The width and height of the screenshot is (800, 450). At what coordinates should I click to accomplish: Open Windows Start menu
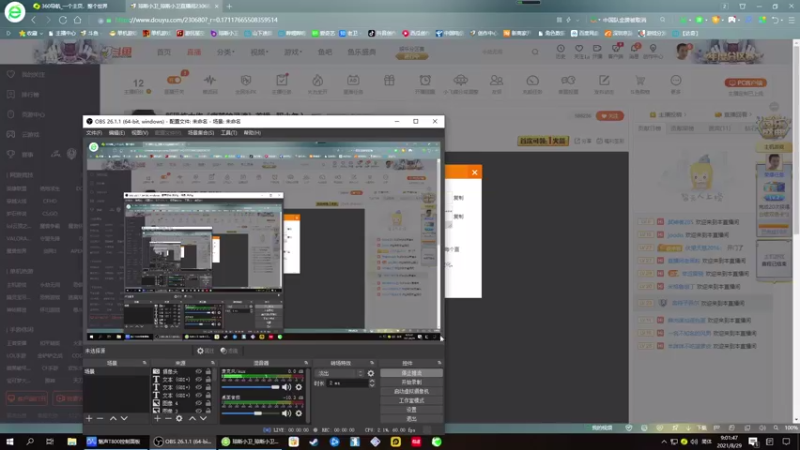click(x=10, y=441)
